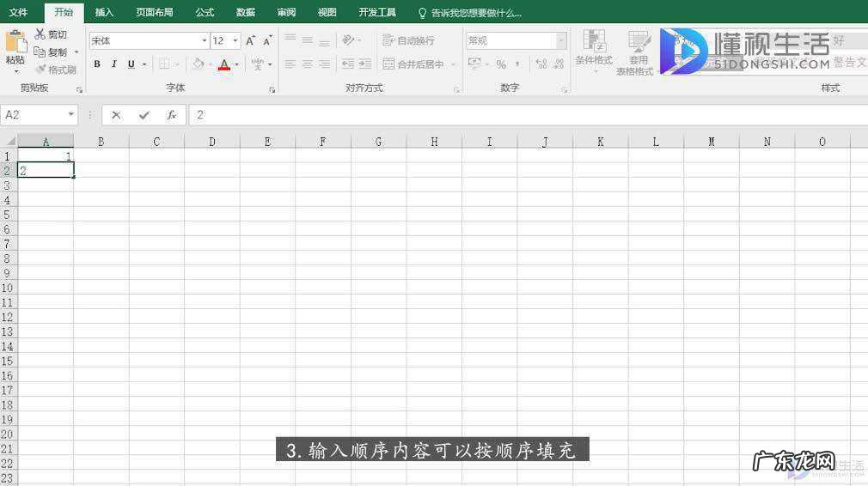Increase font size with large A

(250, 41)
